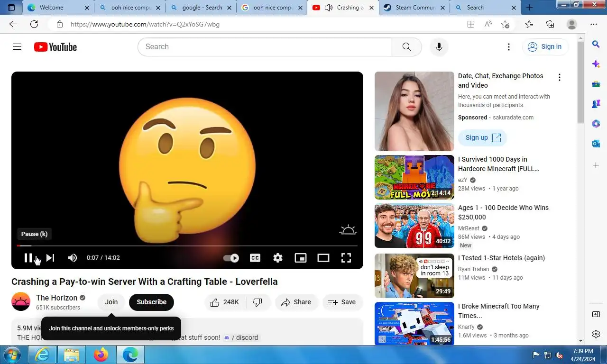Refresh the page
The height and width of the screenshot is (364, 607).
point(34,24)
